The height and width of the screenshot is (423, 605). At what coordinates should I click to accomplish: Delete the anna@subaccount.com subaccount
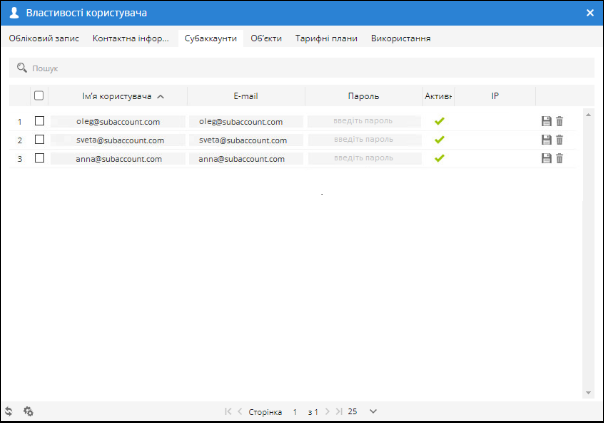pos(559,158)
